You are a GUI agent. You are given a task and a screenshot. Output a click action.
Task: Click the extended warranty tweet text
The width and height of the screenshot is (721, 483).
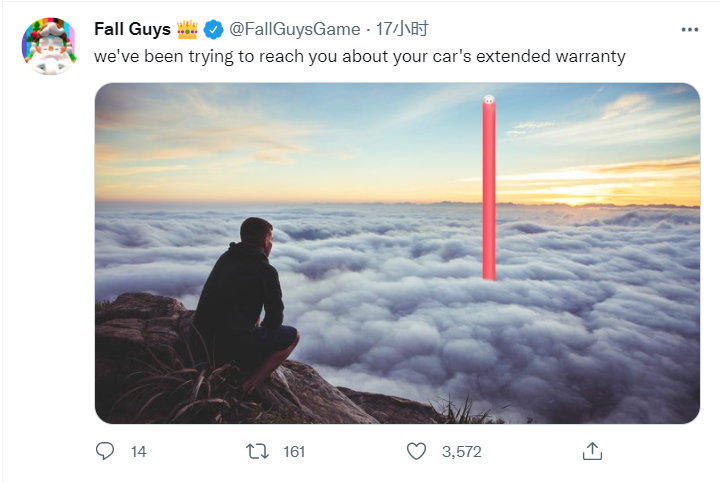click(x=360, y=57)
